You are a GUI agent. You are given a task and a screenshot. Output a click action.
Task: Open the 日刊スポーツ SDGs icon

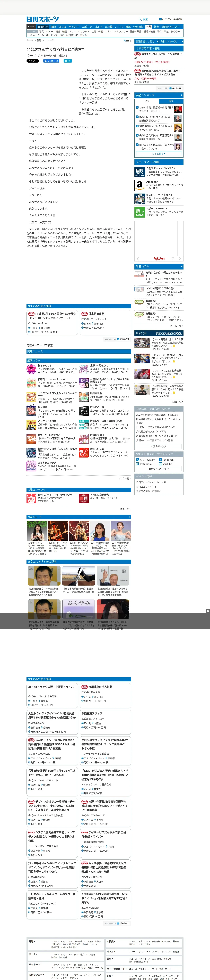click(x=140, y=212)
